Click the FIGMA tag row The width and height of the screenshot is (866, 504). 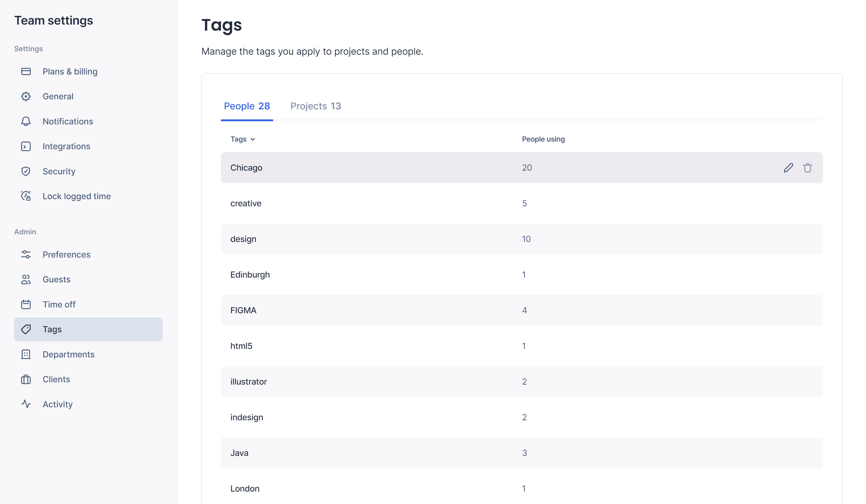(243, 310)
